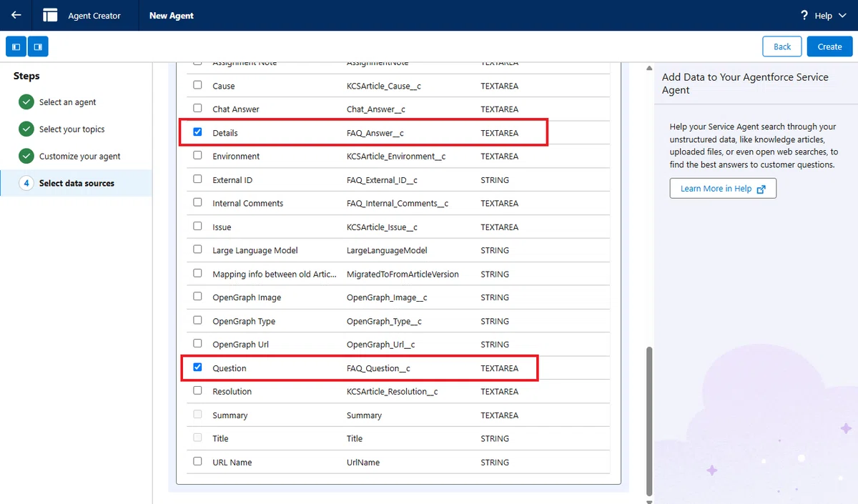Click the Help question mark icon

click(804, 15)
